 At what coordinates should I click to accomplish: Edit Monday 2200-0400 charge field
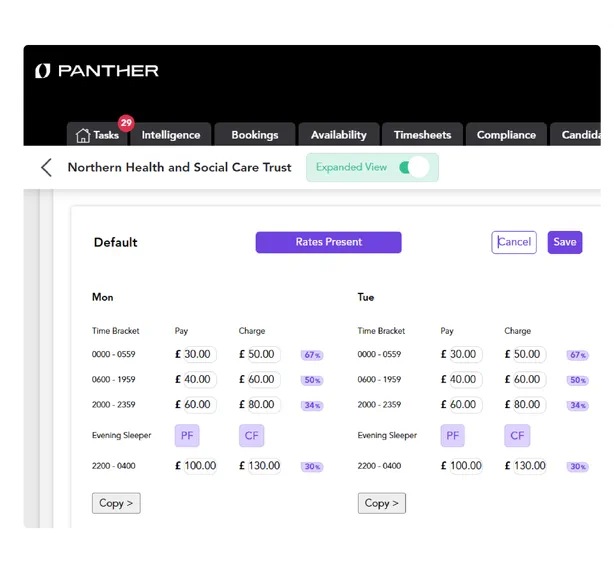[x=264, y=466]
